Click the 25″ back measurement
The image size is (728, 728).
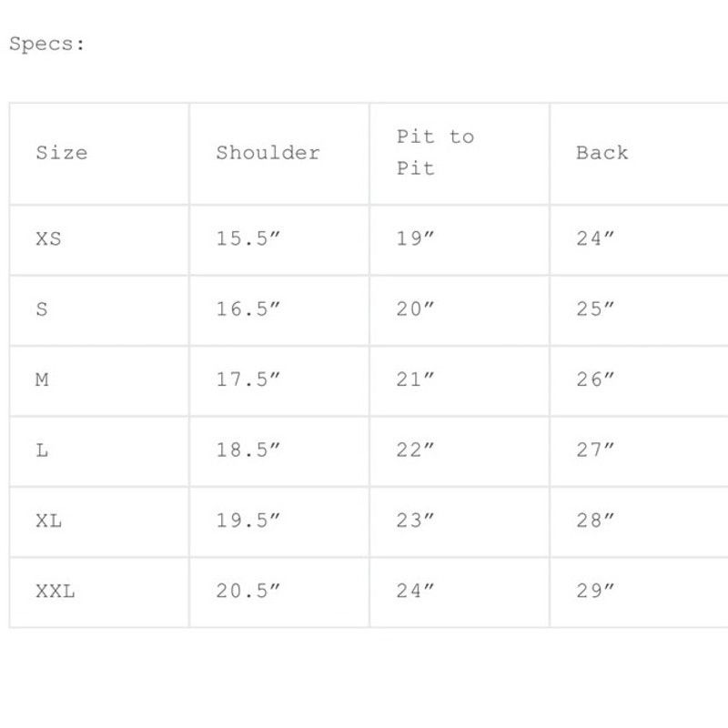(x=595, y=309)
